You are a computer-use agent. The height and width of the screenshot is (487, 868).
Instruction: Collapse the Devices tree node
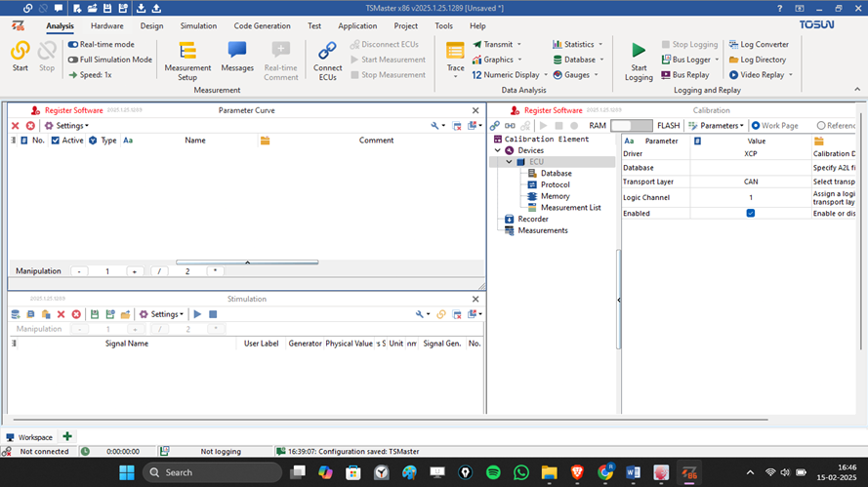pos(497,150)
